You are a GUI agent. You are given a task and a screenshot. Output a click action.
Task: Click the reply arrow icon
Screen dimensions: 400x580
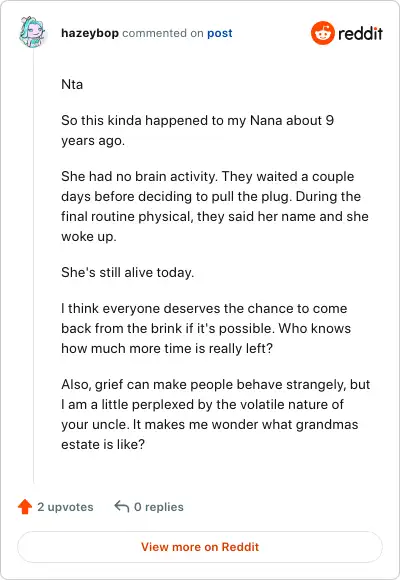122,506
